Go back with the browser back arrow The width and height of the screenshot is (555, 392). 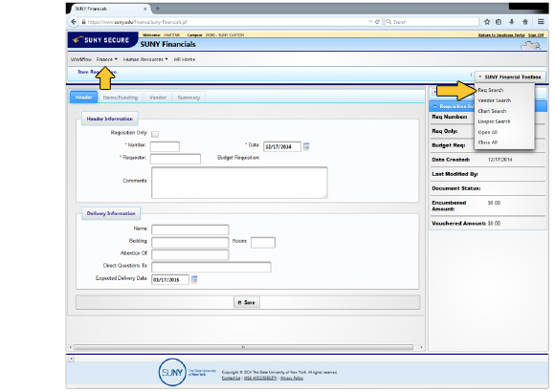[x=74, y=22]
